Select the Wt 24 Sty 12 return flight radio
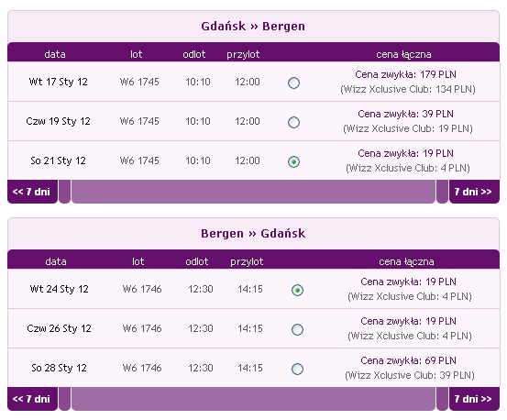Image resolution: width=507 pixels, height=420 pixels. pyautogui.click(x=297, y=290)
